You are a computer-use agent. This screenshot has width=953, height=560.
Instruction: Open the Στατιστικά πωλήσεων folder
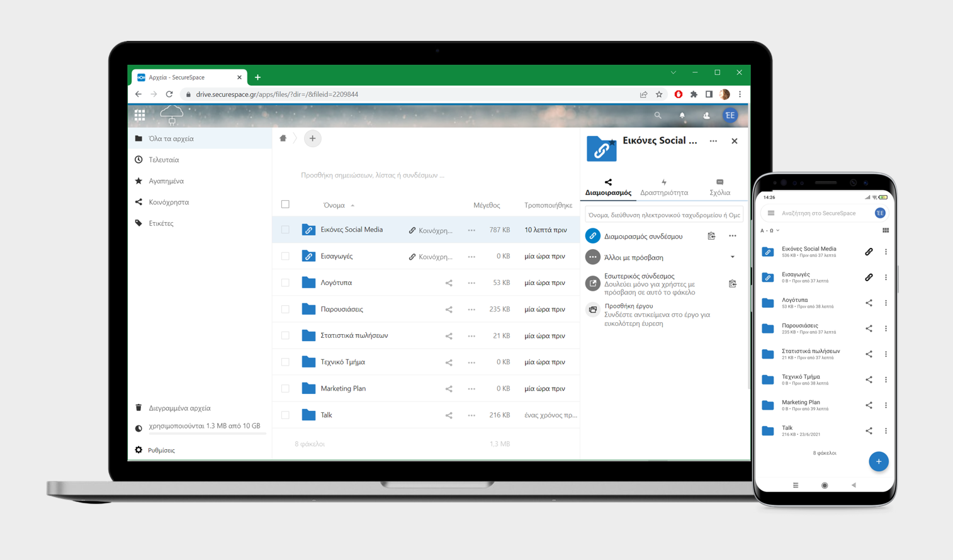pyautogui.click(x=354, y=336)
